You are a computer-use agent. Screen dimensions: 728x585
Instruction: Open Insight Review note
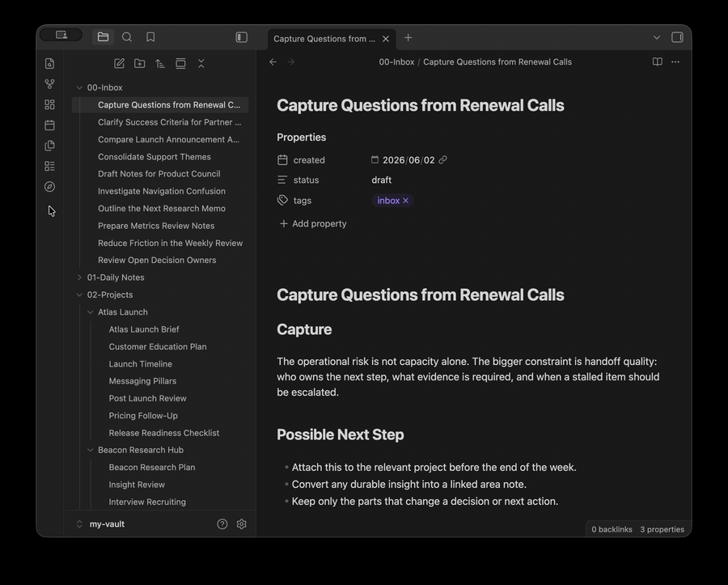pyautogui.click(x=137, y=485)
